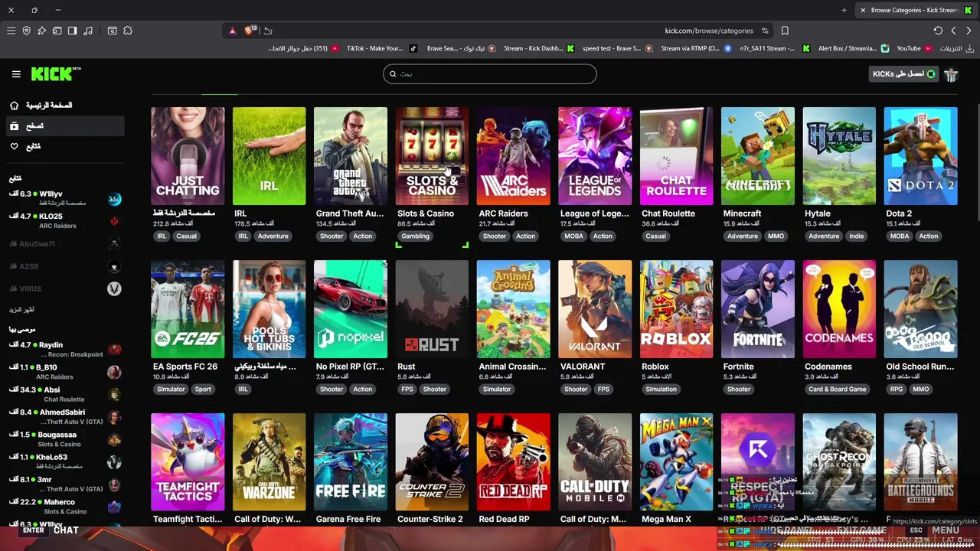
Task: Open the speed test bookmark
Action: pyautogui.click(x=617, y=48)
